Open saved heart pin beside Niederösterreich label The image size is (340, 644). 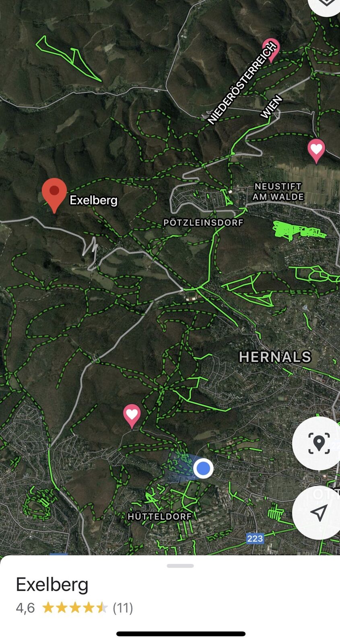tap(271, 50)
